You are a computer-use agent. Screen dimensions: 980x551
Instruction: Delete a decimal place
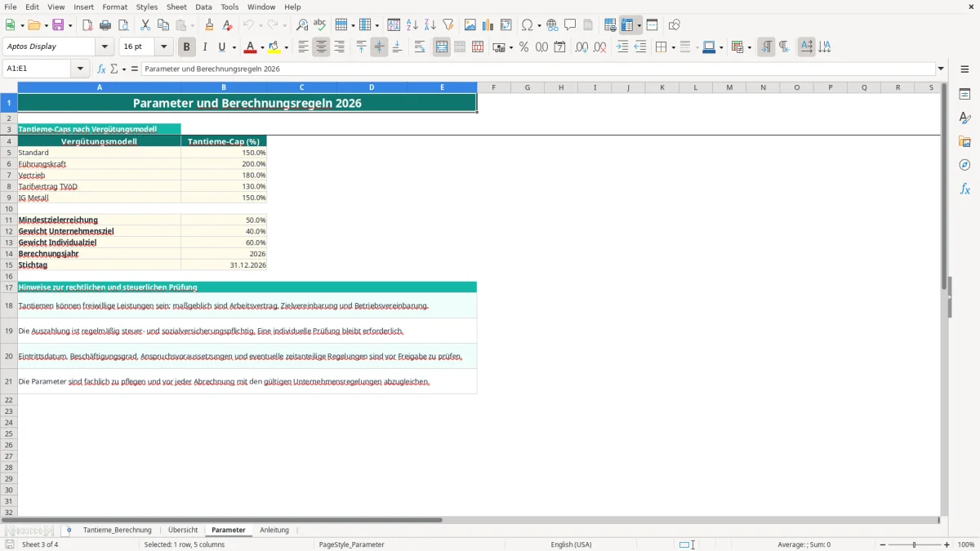click(x=599, y=47)
